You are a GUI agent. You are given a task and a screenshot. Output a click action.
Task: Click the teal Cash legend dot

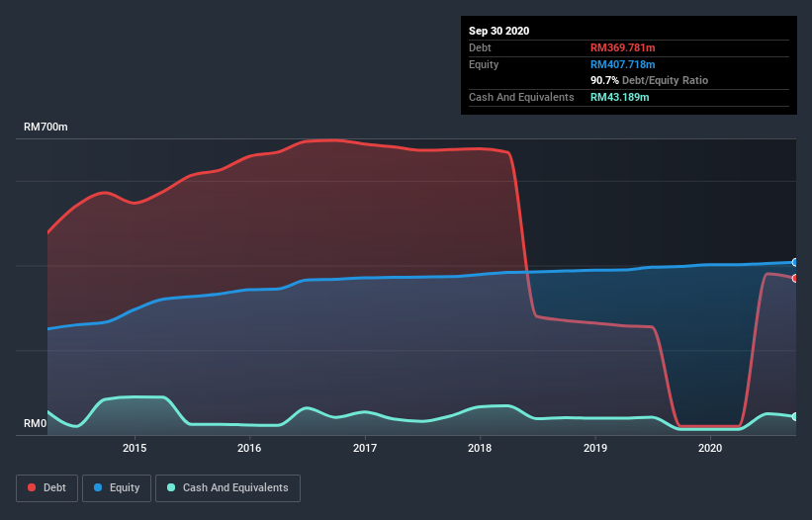pyautogui.click(x=171, y=487)
